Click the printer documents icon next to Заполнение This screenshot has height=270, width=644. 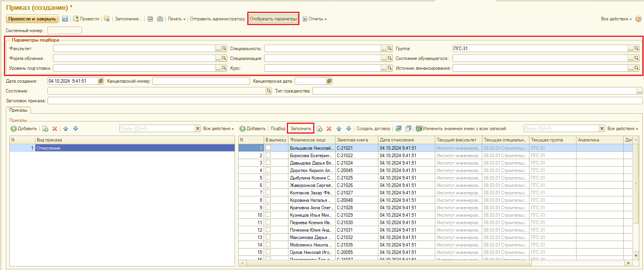pyautogui.click(x=150, y=19)
